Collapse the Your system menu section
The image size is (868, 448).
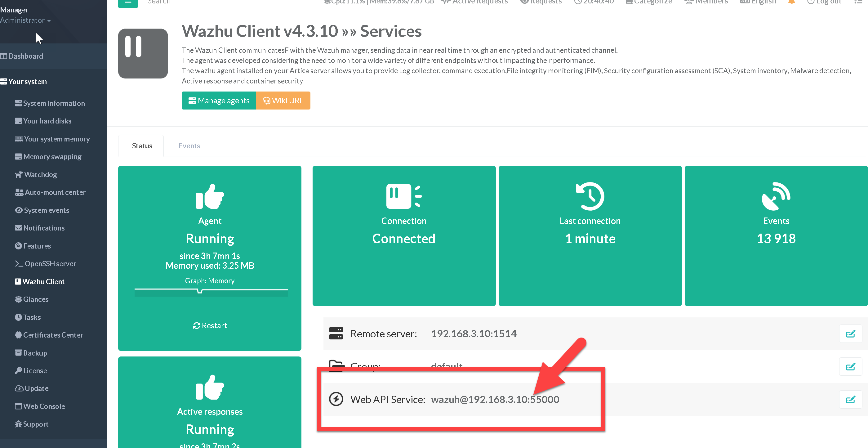click(x=28, y=82)
